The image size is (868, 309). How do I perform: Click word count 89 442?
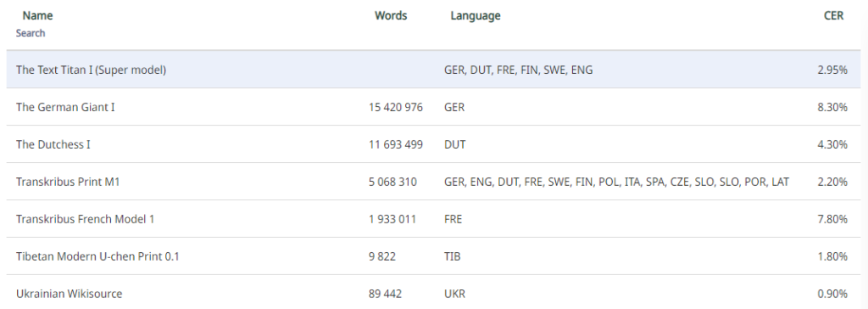coord(386,294)
